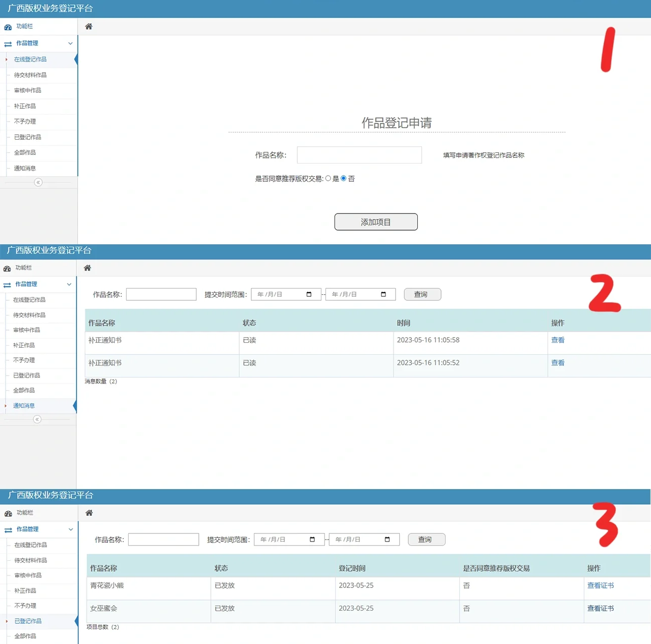Screen dimensions: 651x644
Task: Open 全部作品 in screenshot 3's sidebar
Action: pyautogui.click(x=25, y=636)
